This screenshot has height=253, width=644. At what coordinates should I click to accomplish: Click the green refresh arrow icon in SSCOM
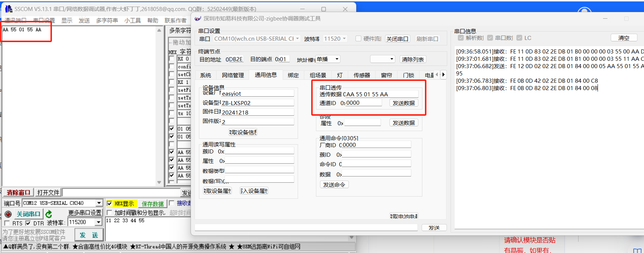[x=49, y=214]
